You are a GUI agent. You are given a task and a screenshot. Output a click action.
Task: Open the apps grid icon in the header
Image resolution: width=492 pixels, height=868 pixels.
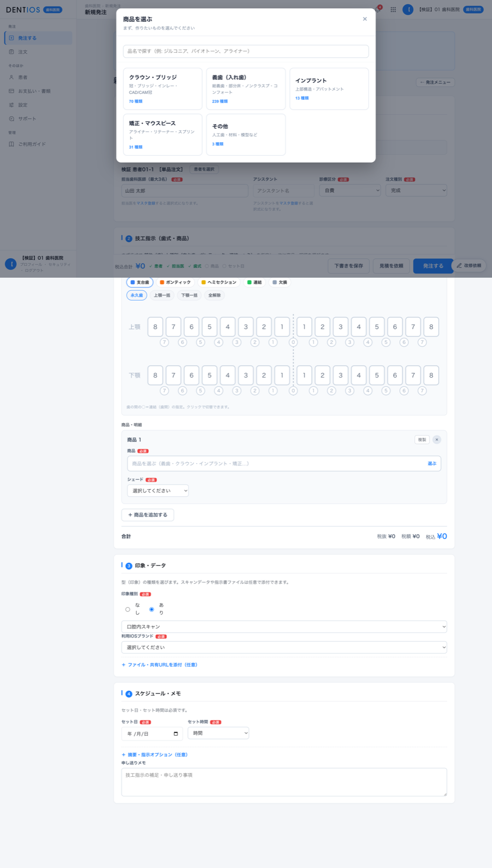[393, 9]
